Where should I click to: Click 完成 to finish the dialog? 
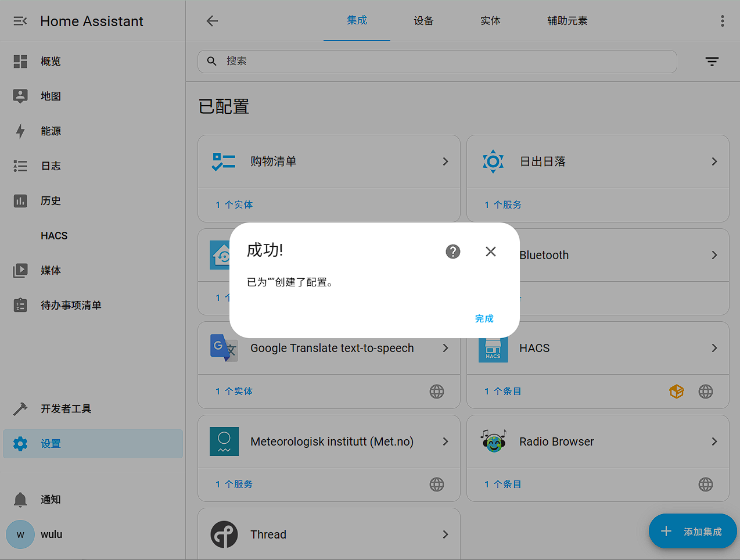[x=484, y=318]
